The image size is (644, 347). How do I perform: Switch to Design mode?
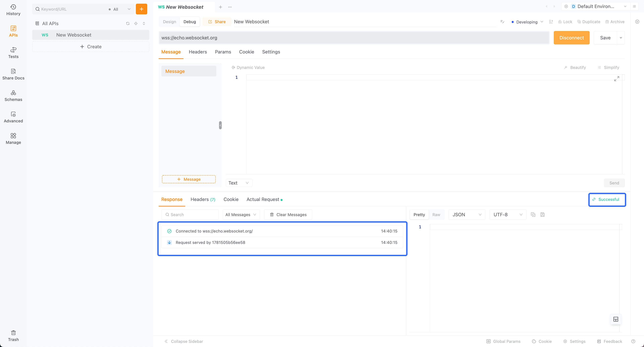(170, 22)
